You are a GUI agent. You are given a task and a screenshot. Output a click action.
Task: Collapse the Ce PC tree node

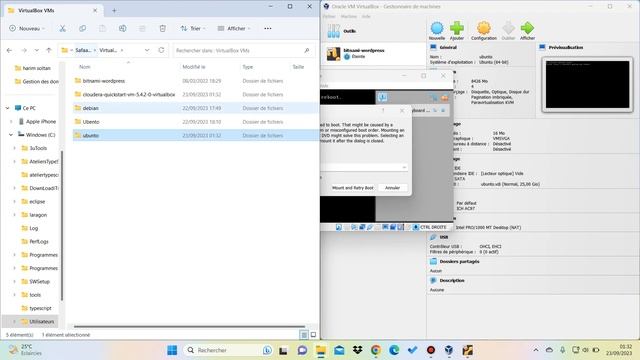[x=7, y=108]
